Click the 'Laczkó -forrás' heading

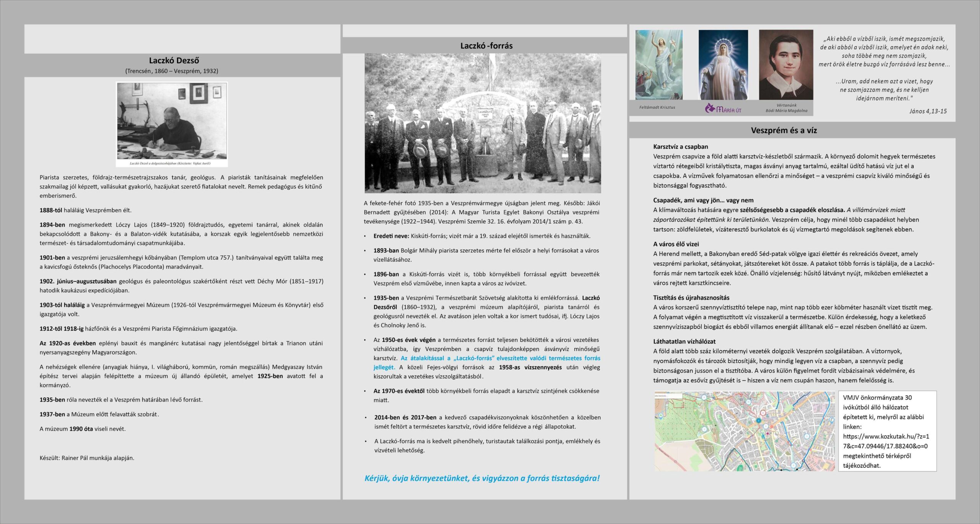point(486,46)
